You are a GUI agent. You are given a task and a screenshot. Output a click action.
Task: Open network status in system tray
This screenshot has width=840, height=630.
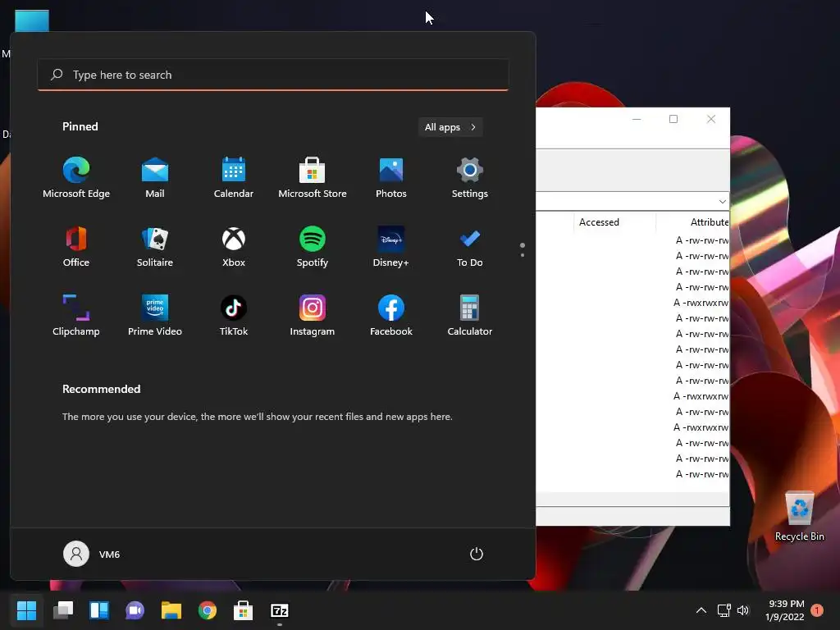(724, 610)
